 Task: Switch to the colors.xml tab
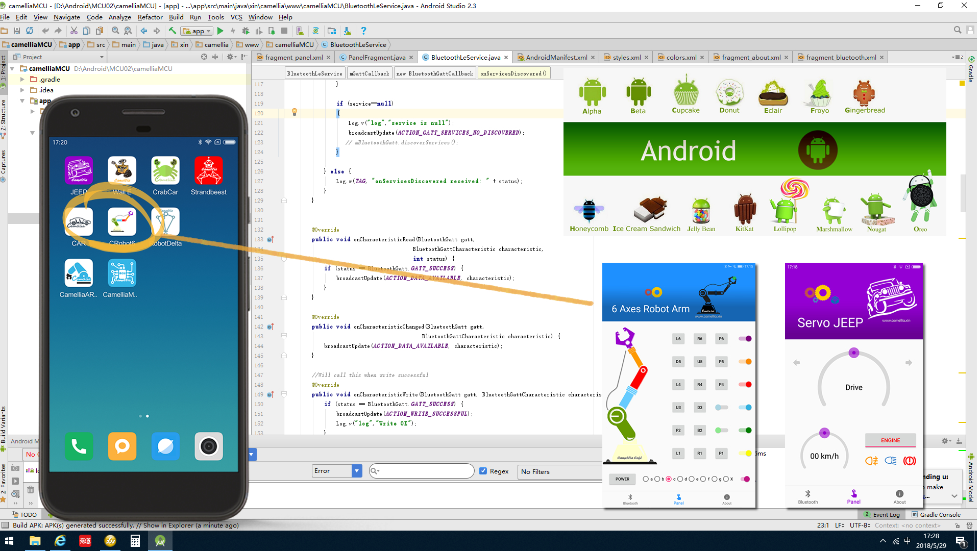(681, 57)
